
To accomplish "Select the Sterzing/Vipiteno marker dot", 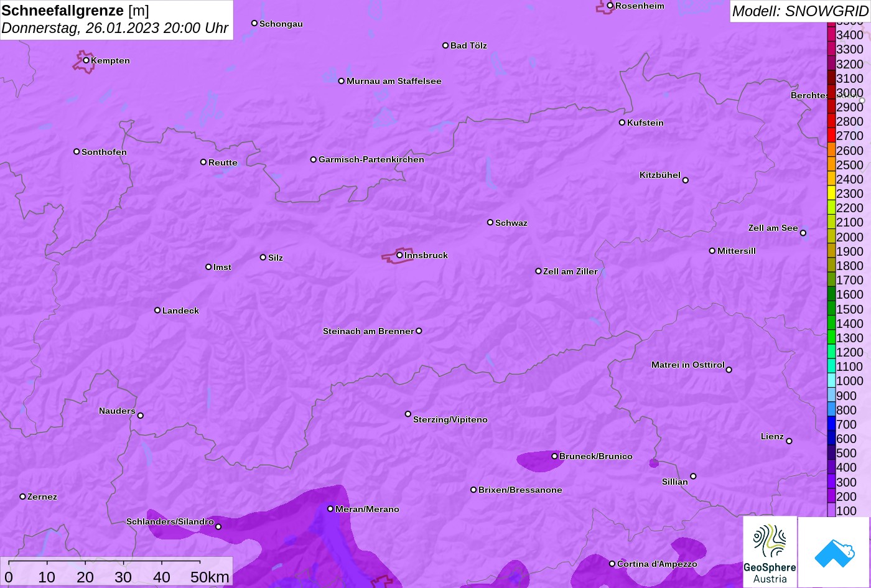I will point(408,414).
